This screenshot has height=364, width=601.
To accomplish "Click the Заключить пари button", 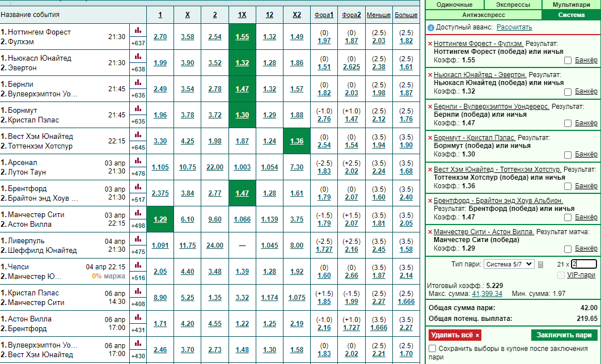I will (564, 335).
